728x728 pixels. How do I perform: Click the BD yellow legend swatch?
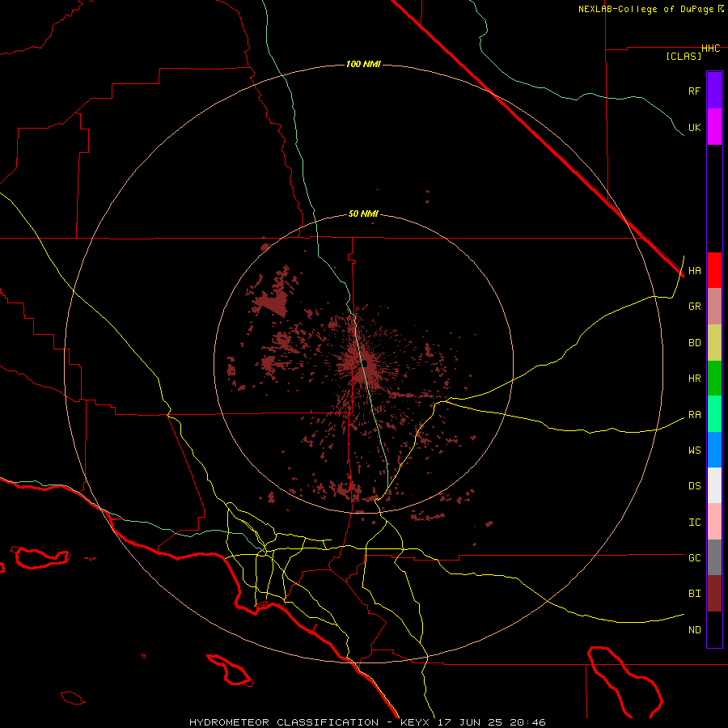tap(714, 343)
